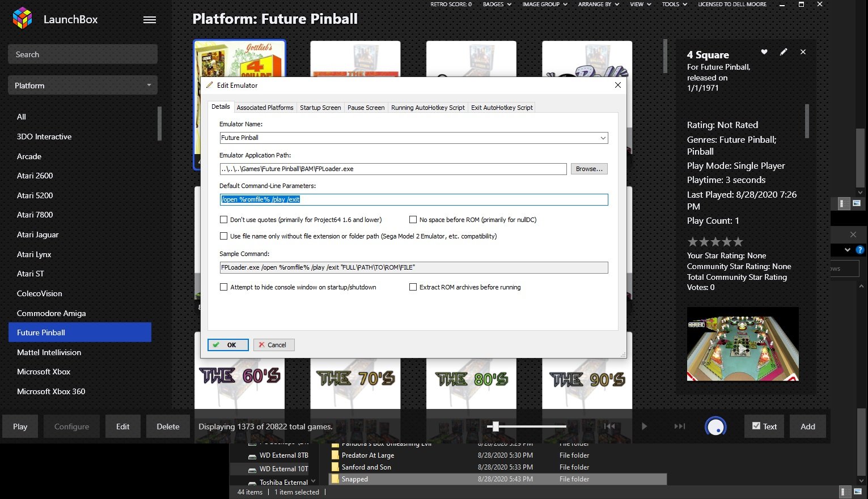Check Extract ROM archives before running
This screenshot has width=868, height=499.
tap(413, 287)
